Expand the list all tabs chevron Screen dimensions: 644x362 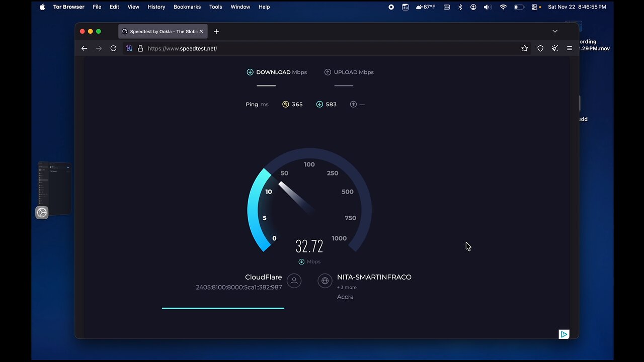555,31
